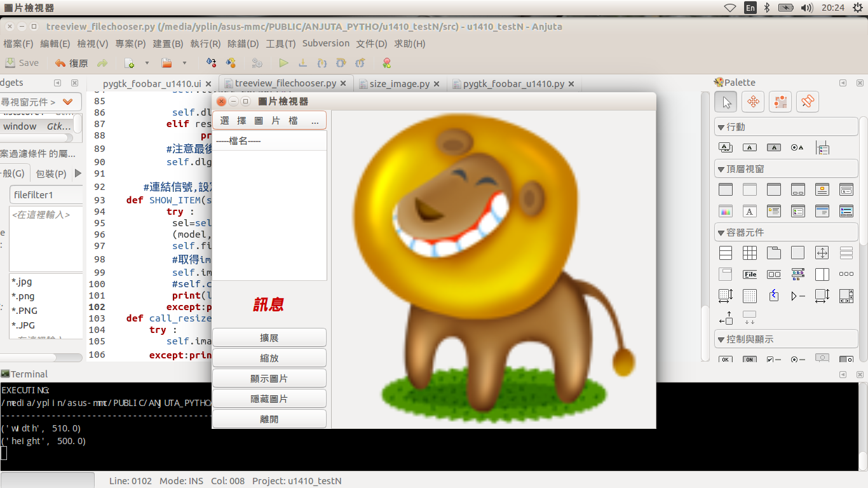Screen dimensions: 868x488
Task: Click the Step Into download-arrow icon
Action: [302, 63]
